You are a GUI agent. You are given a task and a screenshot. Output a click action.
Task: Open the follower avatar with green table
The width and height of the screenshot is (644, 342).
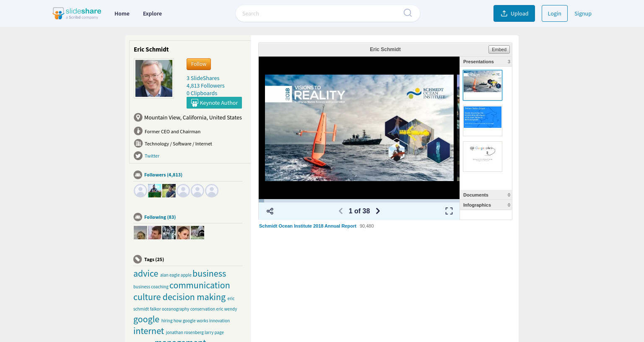(x=155, y=191)
